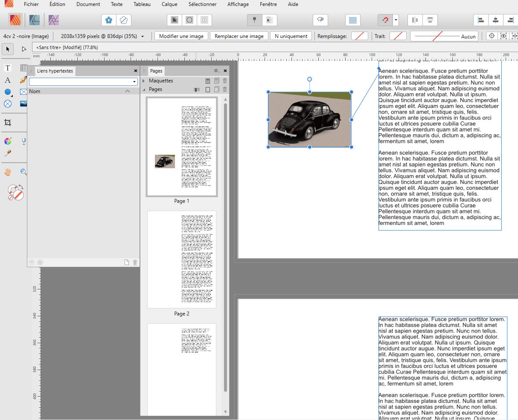The width and height of the screenshot is (518, 420).
Task: Switch to the Affinity Photo persona icon
Action: (x=53, y=20)
